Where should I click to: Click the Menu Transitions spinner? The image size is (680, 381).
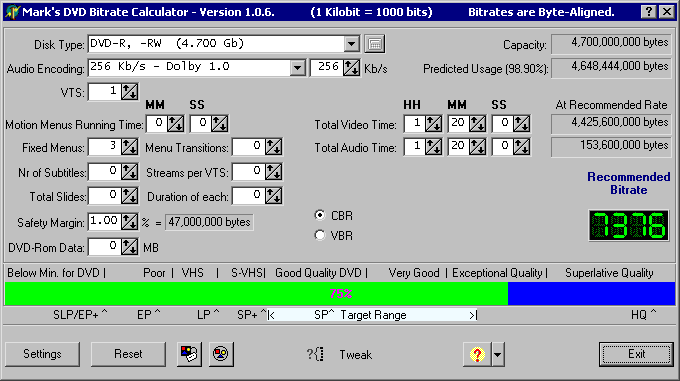[273, 147]
